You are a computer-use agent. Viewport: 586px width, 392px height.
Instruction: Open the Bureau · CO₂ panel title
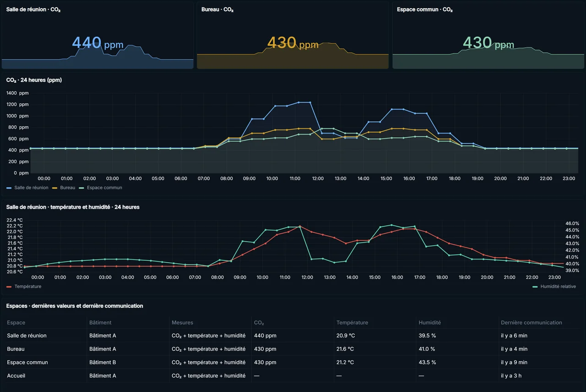pyautogui.click(x=217, y=10)
